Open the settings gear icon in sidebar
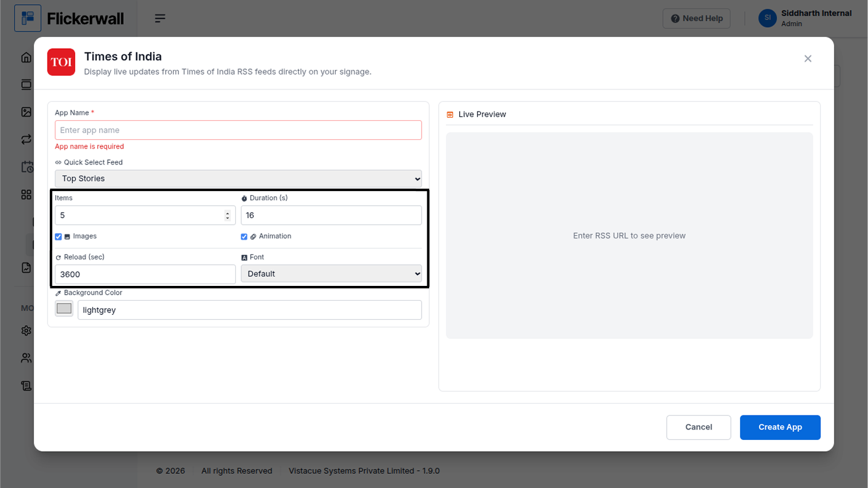Viewport: 868px width, 488px height. [x=26, y=330]
